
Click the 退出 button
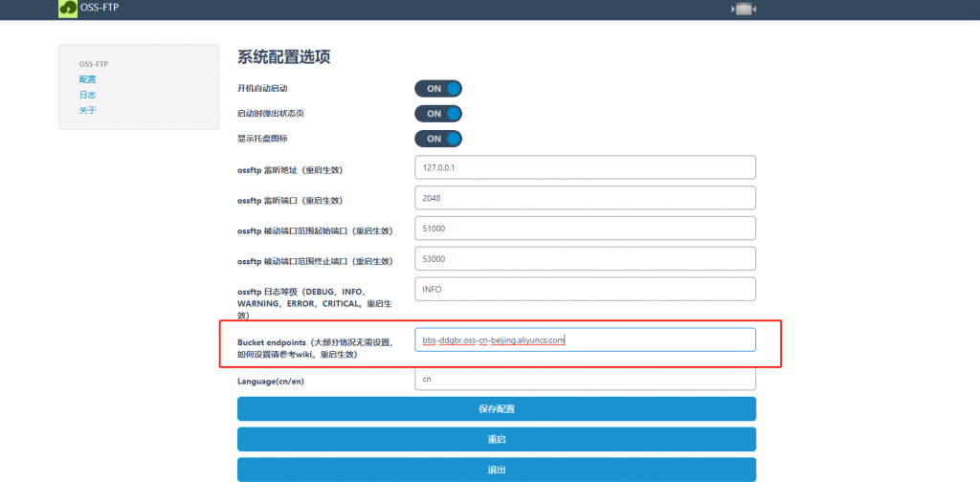coord(497,470)
